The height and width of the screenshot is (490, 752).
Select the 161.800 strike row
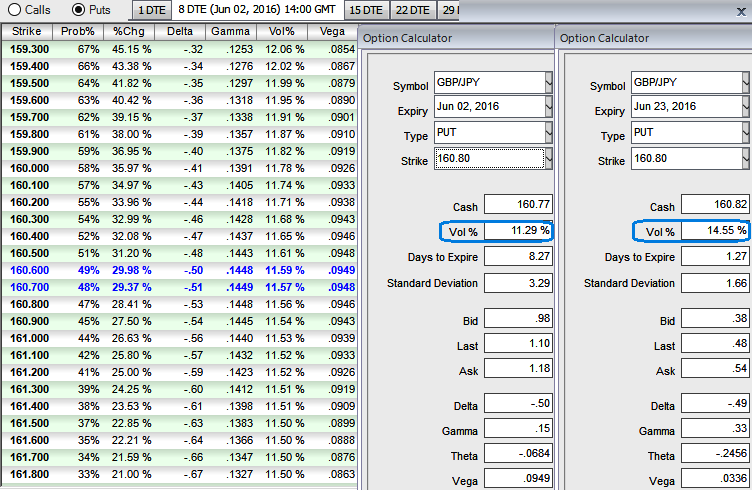point(179,474)
